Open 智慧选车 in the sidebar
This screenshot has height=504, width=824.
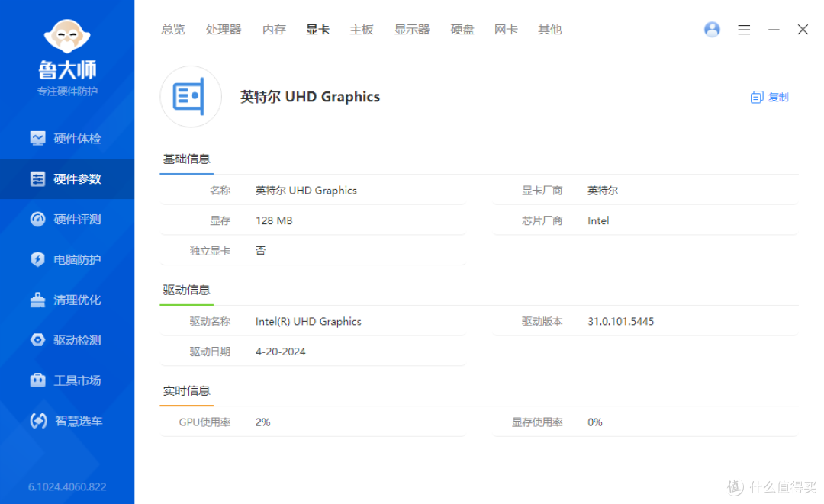[x=66, y=421]
